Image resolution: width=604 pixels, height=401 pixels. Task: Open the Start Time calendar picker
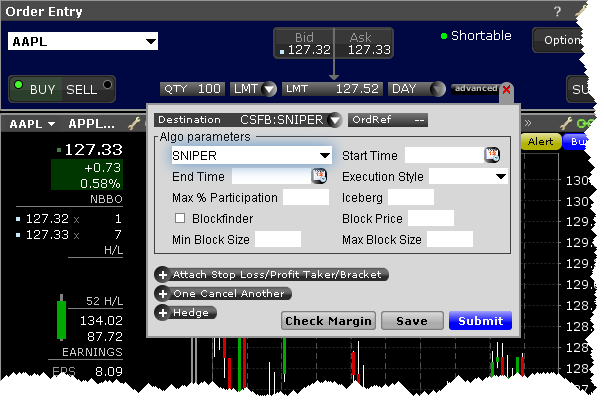(x=492, y=155)
